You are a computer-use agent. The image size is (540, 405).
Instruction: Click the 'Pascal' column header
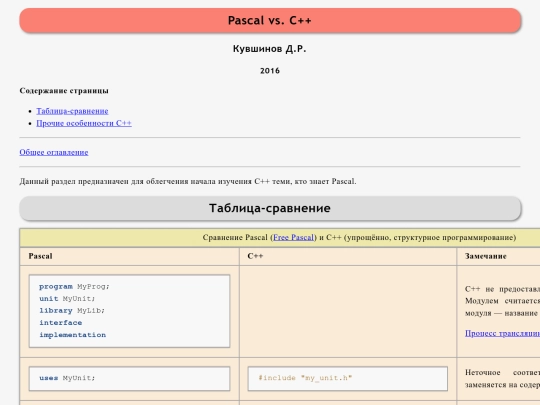pos(41,256)
